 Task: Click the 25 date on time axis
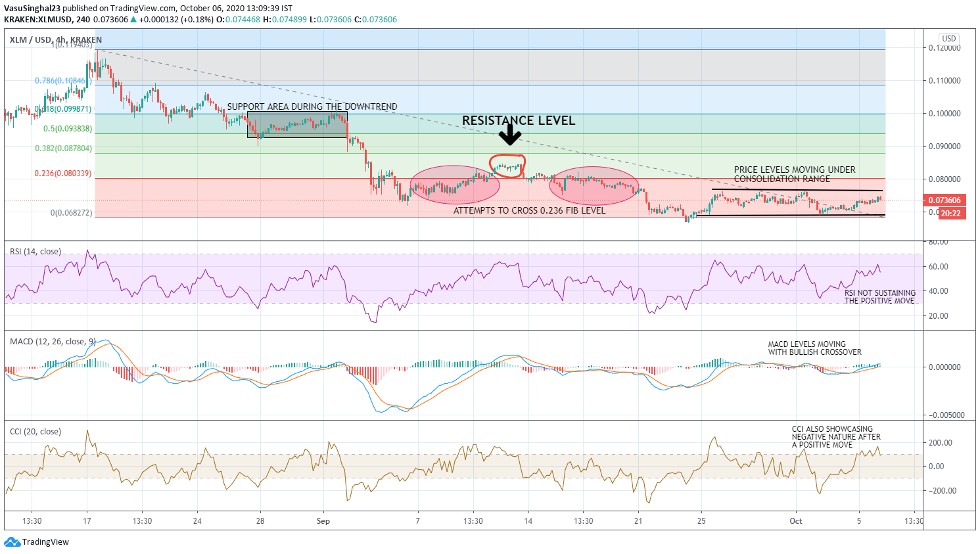701,521
